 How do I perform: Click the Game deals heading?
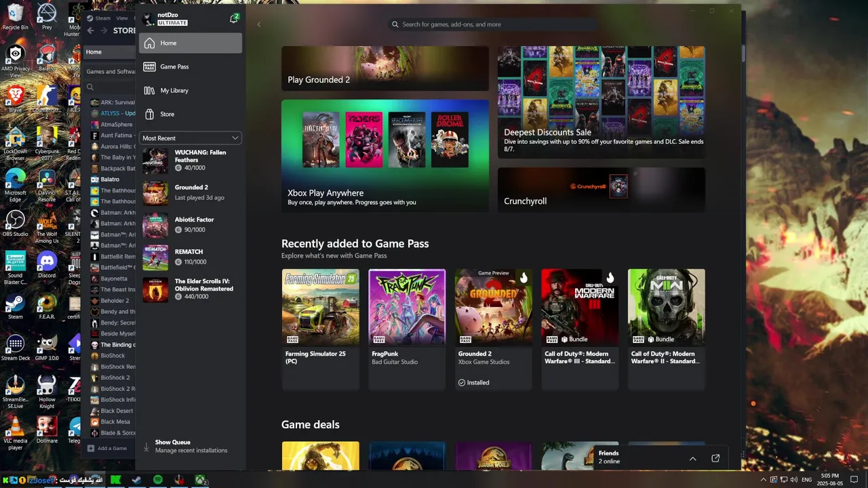point(310,424)
